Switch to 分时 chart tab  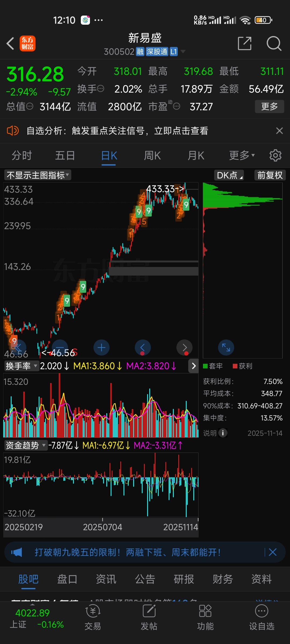point(22,155)
